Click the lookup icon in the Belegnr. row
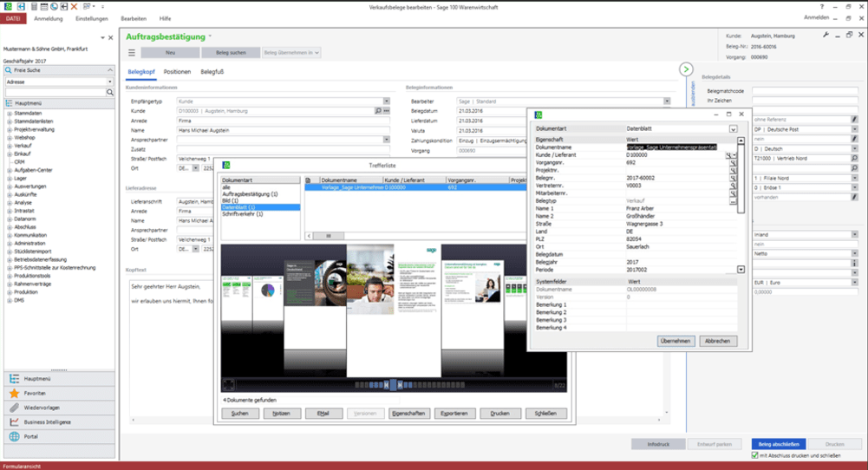This screenshot has height=470, width=868. tap(733, 179)
